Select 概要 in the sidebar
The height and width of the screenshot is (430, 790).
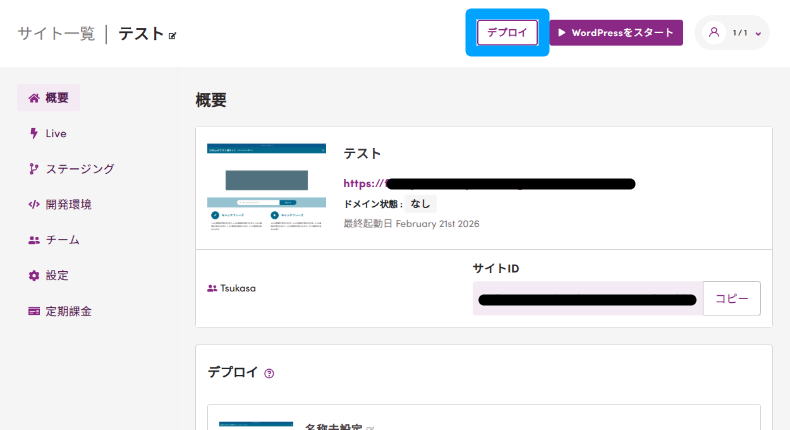click(48, 98)
